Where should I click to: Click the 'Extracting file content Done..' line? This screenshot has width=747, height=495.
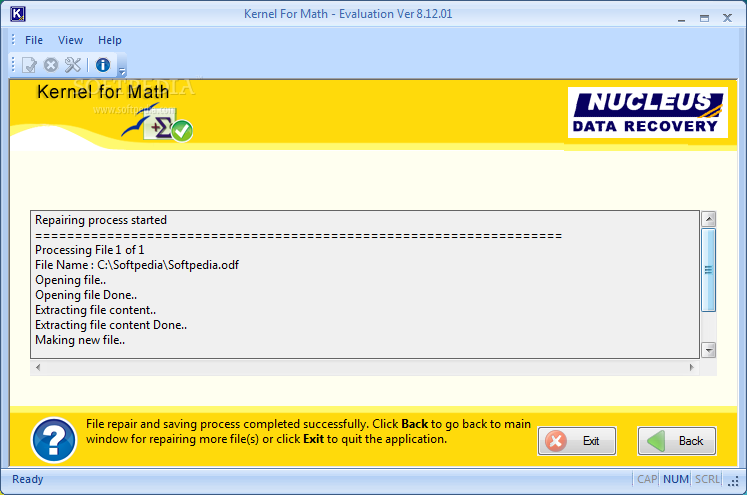pyautogui.click(x=111, y=325)
